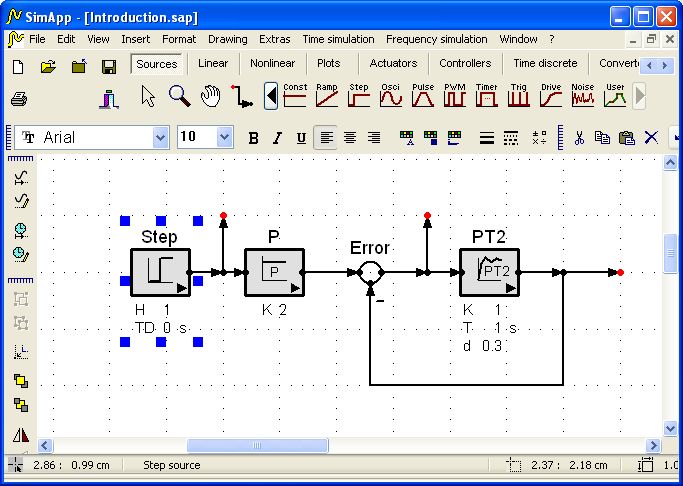This screenshot has width=683, height=486.
Task: Insert a Pulse source block
Action: 423,95
